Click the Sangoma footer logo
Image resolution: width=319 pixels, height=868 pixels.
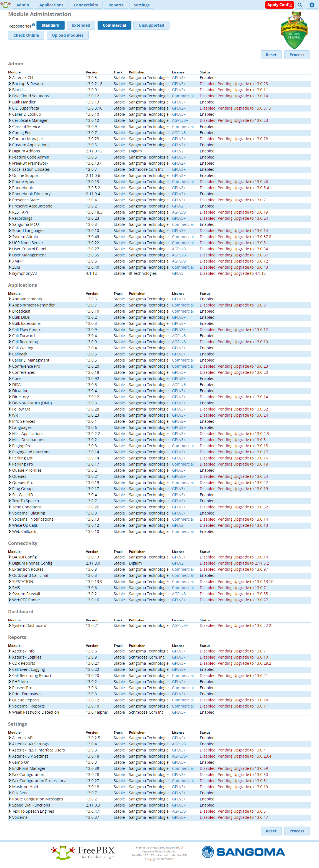point(243,852)
